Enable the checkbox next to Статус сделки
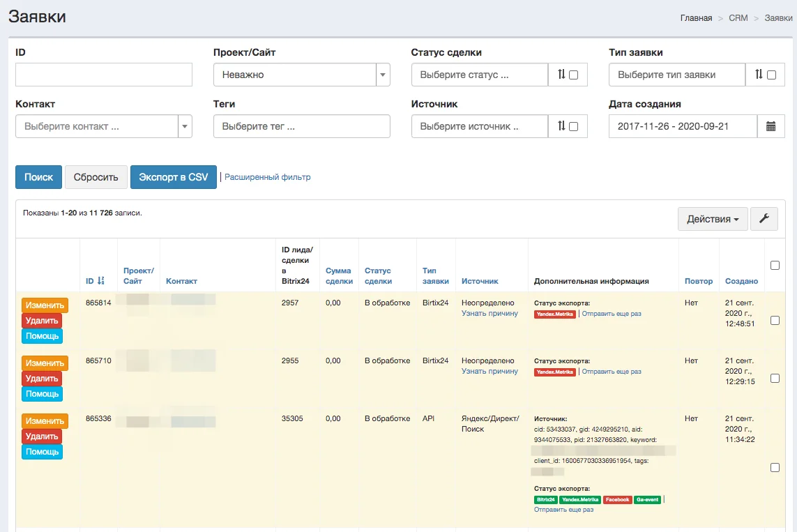Viewport: 797px width, 532px height. [x=574, y=75]
